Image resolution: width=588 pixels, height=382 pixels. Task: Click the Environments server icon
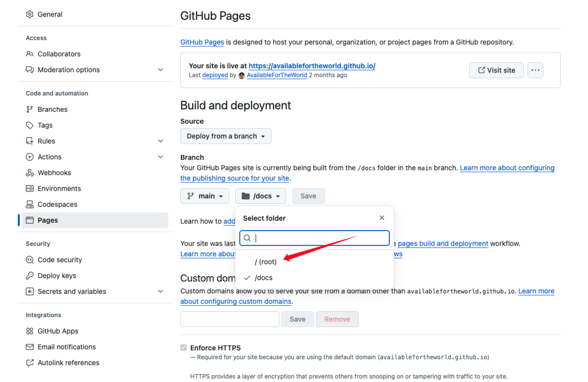click(x=30, y=189)
